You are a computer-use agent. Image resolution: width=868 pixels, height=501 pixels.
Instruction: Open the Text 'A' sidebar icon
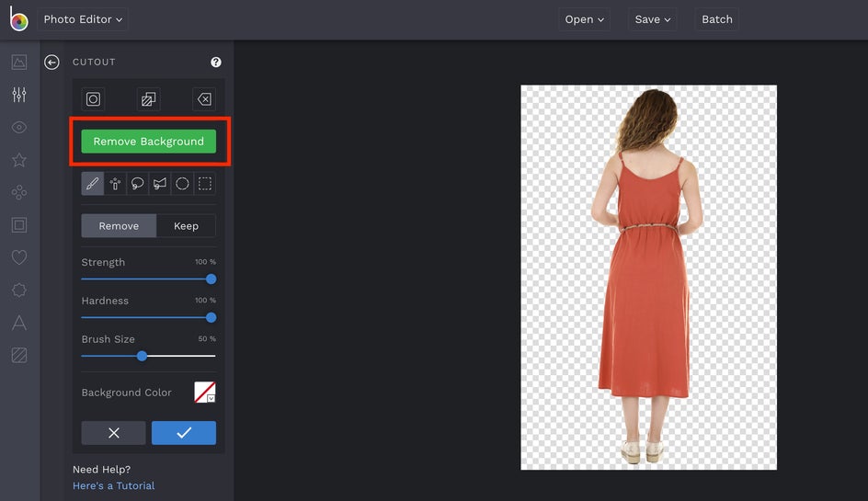coord(18,323)
